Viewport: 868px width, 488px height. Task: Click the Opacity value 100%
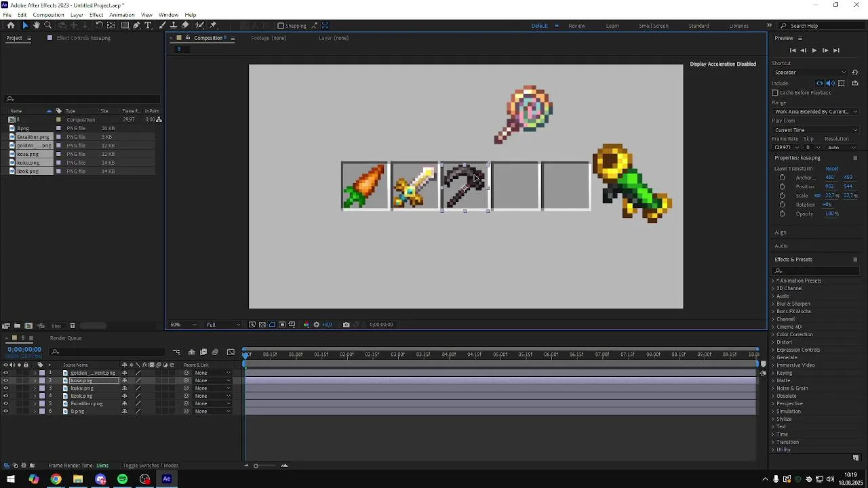[x=832, y=213]
